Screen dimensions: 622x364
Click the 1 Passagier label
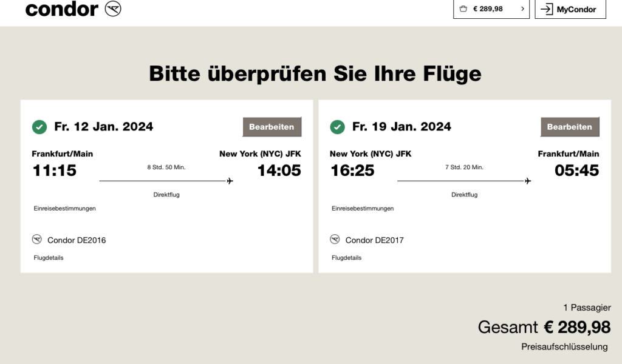click(x=587, y=308)
